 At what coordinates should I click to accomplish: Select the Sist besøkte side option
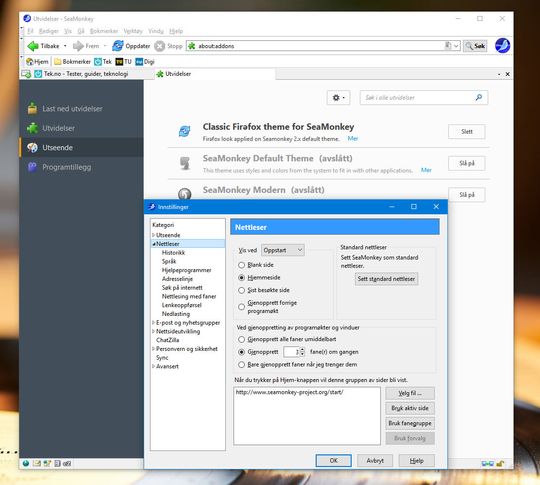coord(241,290)
